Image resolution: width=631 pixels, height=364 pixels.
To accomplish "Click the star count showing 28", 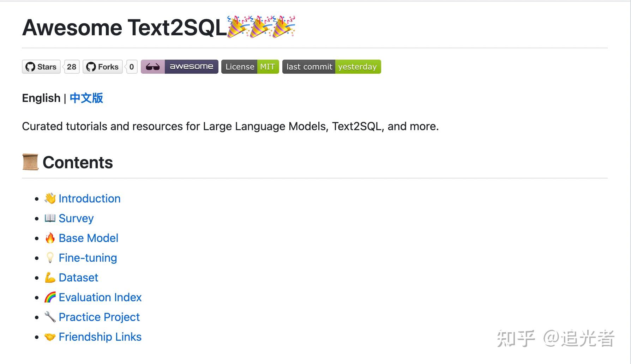I will pyautogui.click(x=71, y=67).
